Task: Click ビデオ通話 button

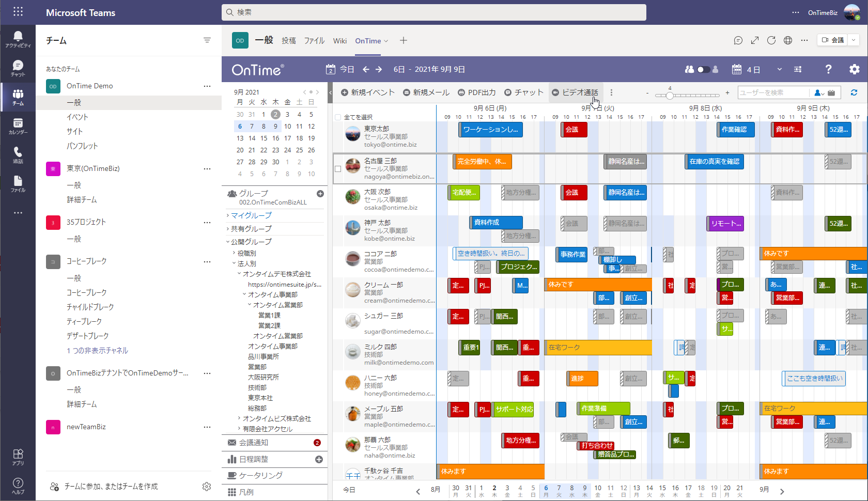Action: (575, 92)
